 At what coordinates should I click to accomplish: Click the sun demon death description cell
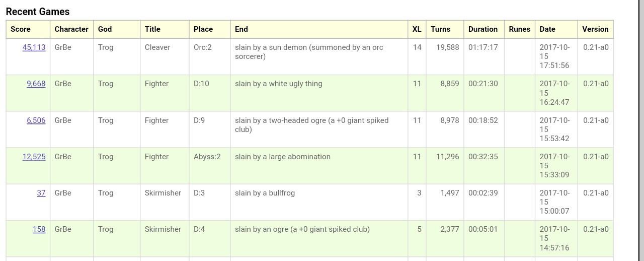309,52
